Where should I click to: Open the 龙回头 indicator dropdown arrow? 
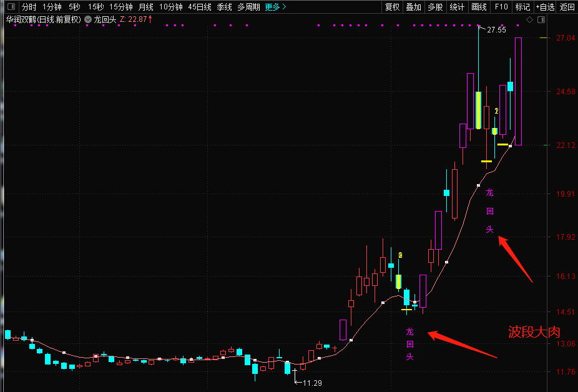tap(88, 19)
